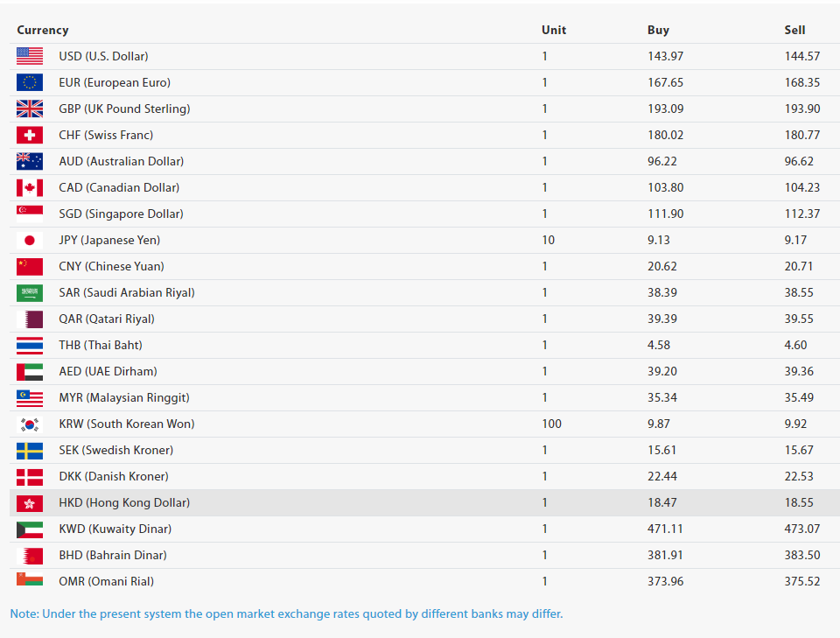The width and height of the screenshot is (840, 638).
Task: Select the SGD (Singapore Dollar) label
Action: click(121, 214)
